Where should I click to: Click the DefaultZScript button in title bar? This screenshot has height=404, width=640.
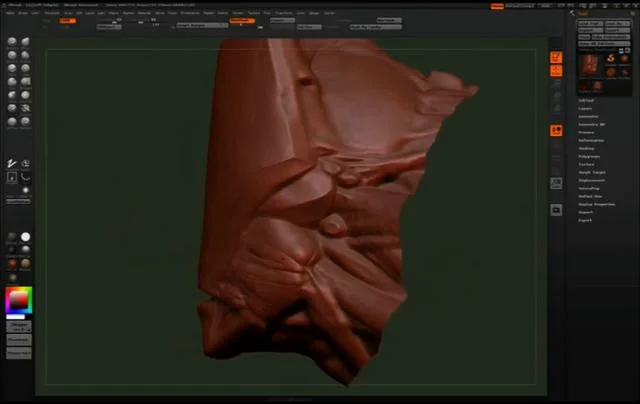[520, 6]
